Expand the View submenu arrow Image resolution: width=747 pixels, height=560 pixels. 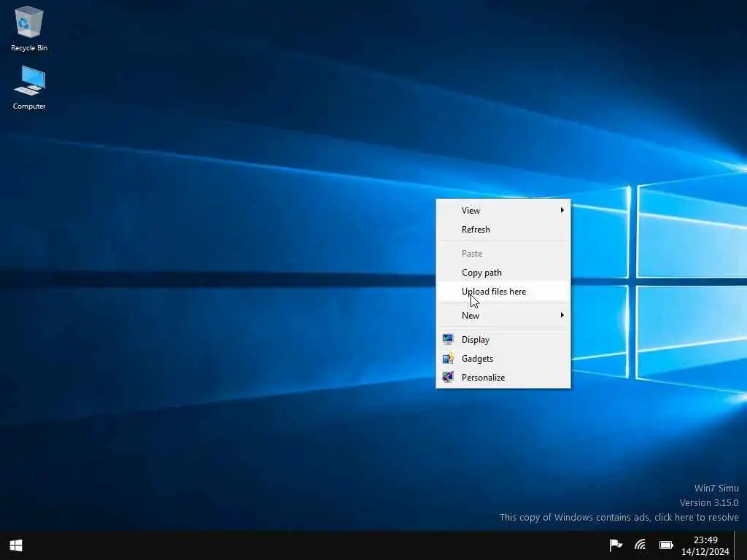pyautogui.click(x=562, y=210)
